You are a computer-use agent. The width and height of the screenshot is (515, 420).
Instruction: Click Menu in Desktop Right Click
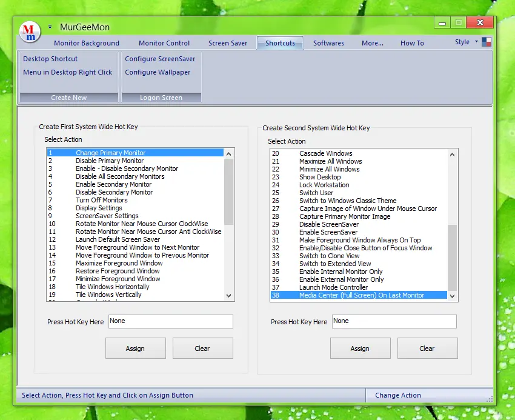coord(68,72)
